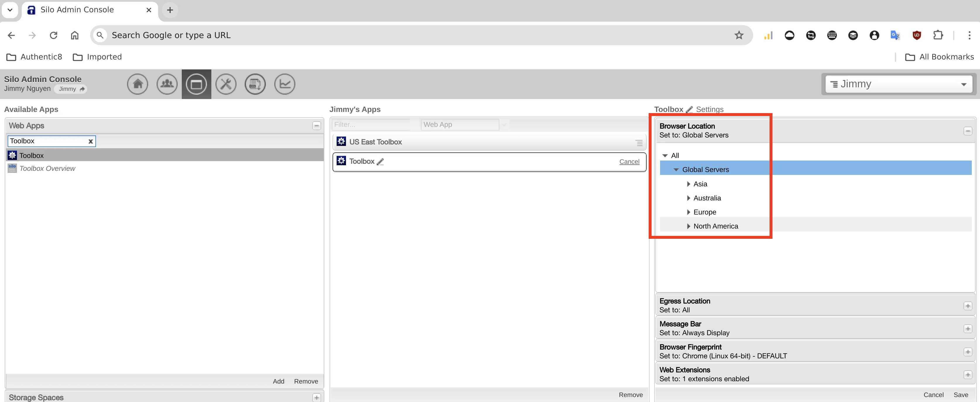The image size is (980, 402).
Task: Open the logs document toolbar icon
Action: point(255,84)
